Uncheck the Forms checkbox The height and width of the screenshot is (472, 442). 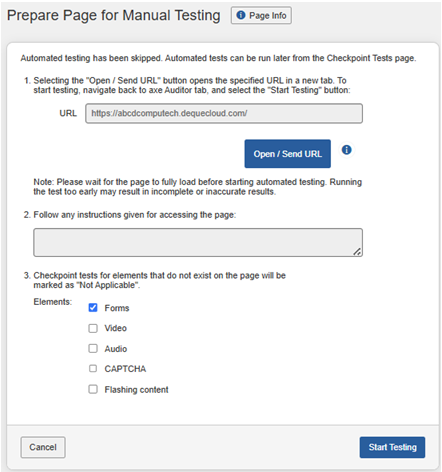point(93,307)
